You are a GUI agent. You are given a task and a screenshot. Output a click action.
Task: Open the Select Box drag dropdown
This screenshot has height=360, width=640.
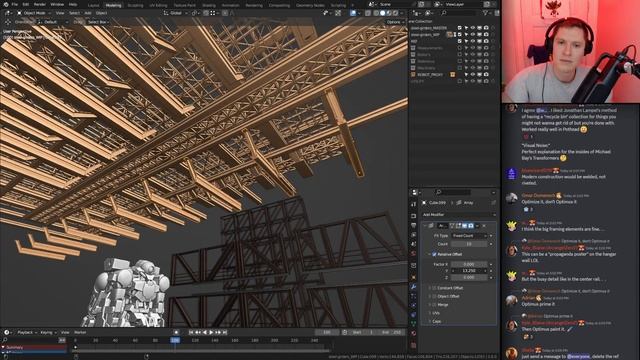98,22
